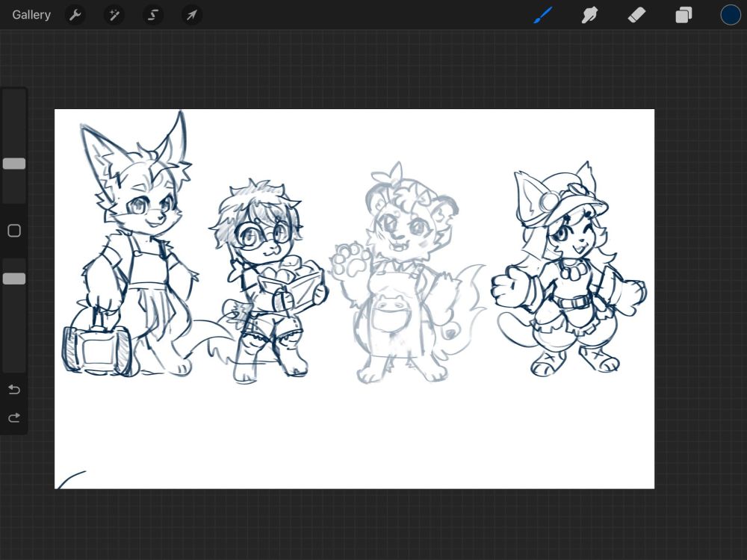Screen dimensions: 747x560
Task: Open the Adjustments magic wand menu
Action: click(x=114, y=15)
